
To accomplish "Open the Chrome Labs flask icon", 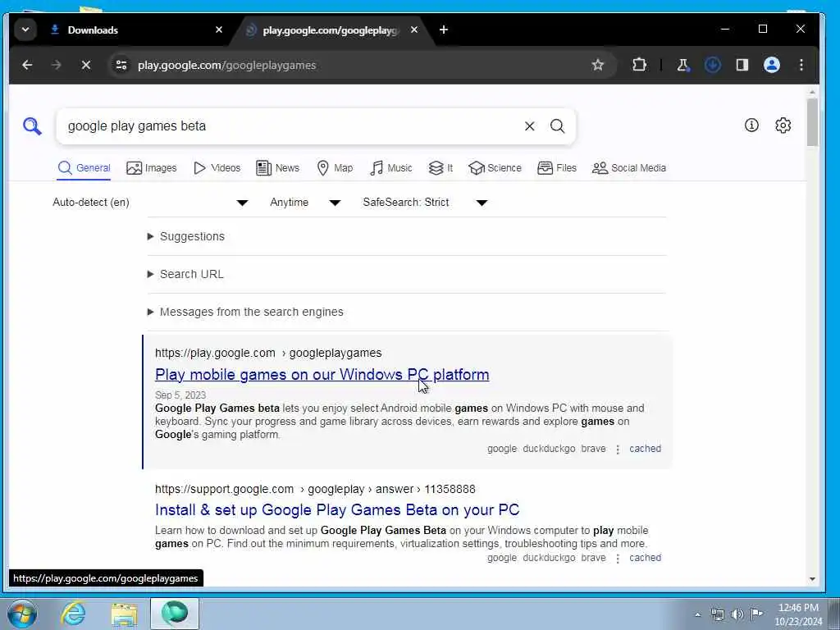I will click(683, 66).
